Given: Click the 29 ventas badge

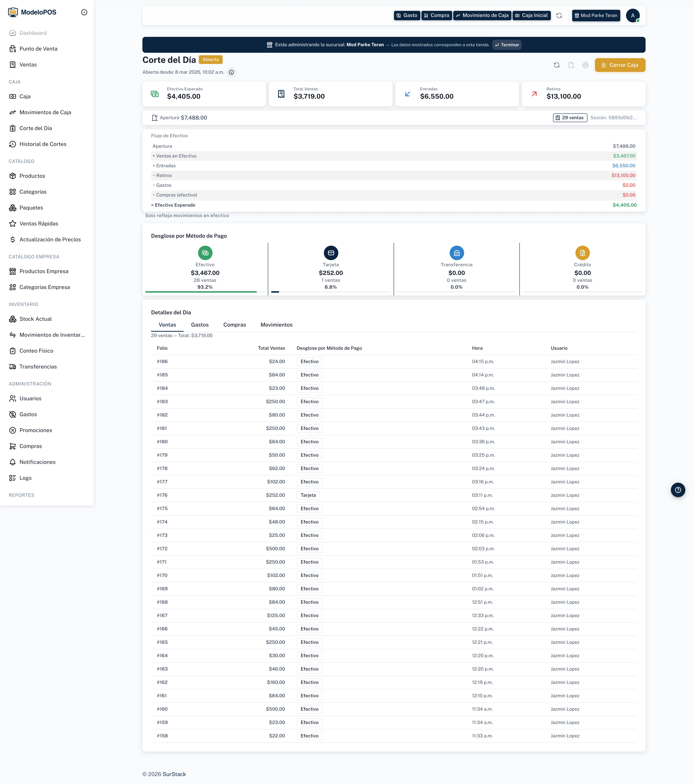Looking at the screenshot, I should pyautogui.click(x=570, y=118).
